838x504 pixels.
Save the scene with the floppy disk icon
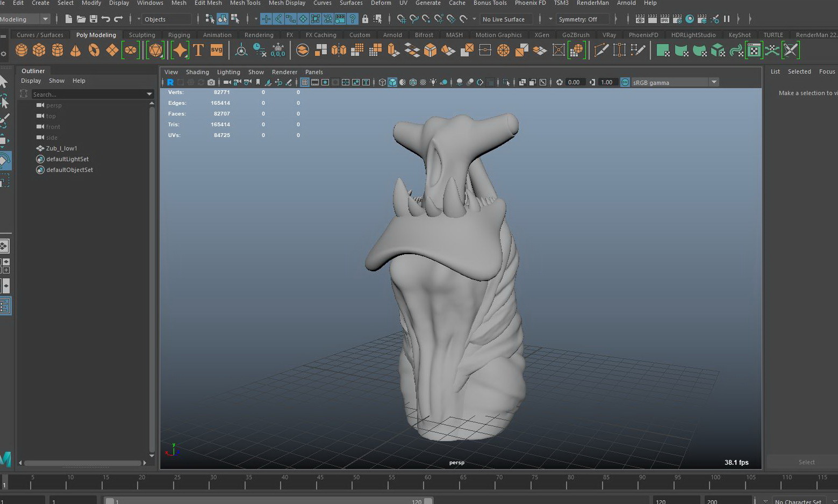click(94, 19)
